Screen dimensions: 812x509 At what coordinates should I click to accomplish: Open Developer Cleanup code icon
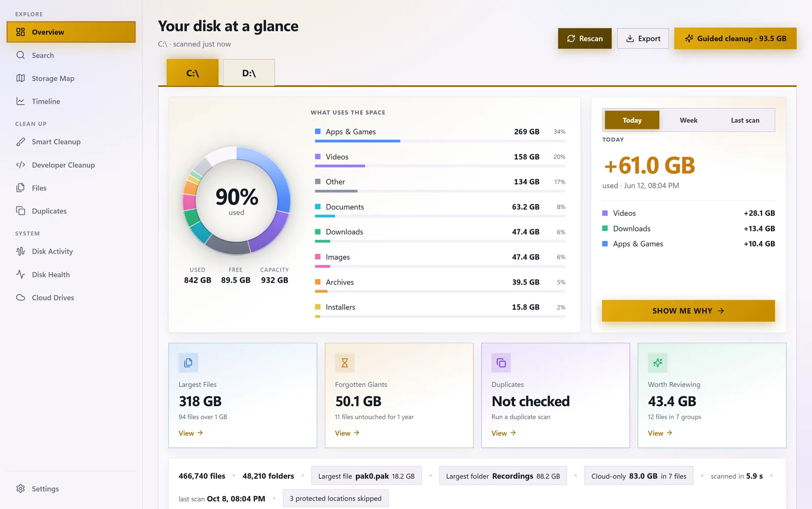click(20, 164)
